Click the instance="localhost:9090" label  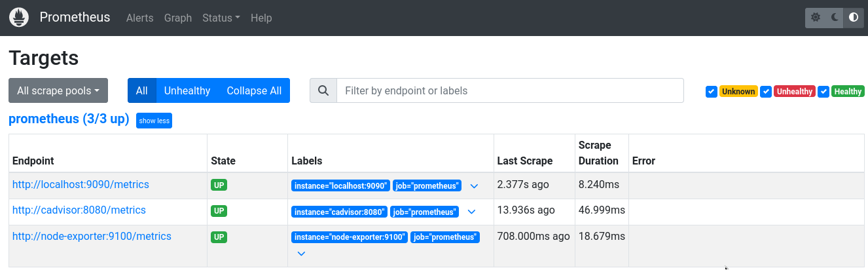341,186
